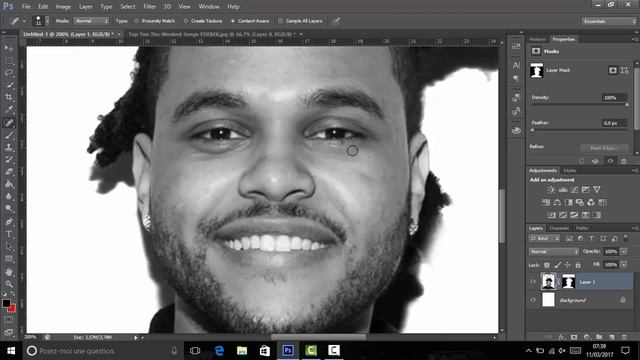
Task: Hide the Background layer eye icon
Action: point(533,300)
